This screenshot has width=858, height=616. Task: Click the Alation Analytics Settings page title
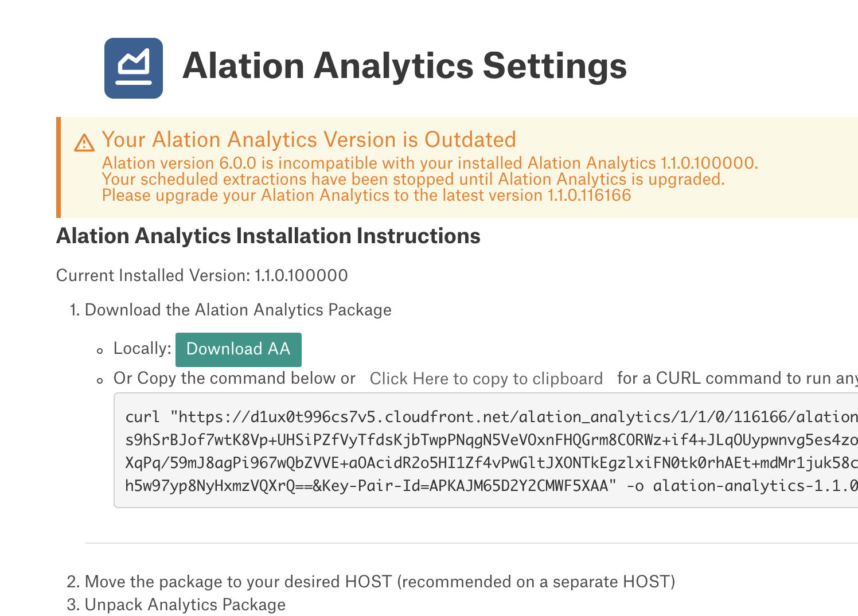[x=404, y=65]
